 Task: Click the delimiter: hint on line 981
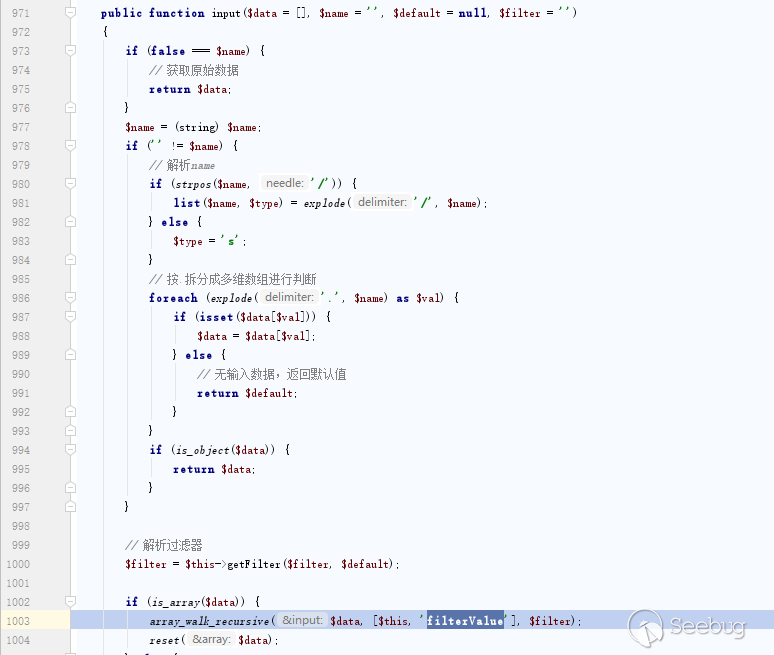[382, 202]
